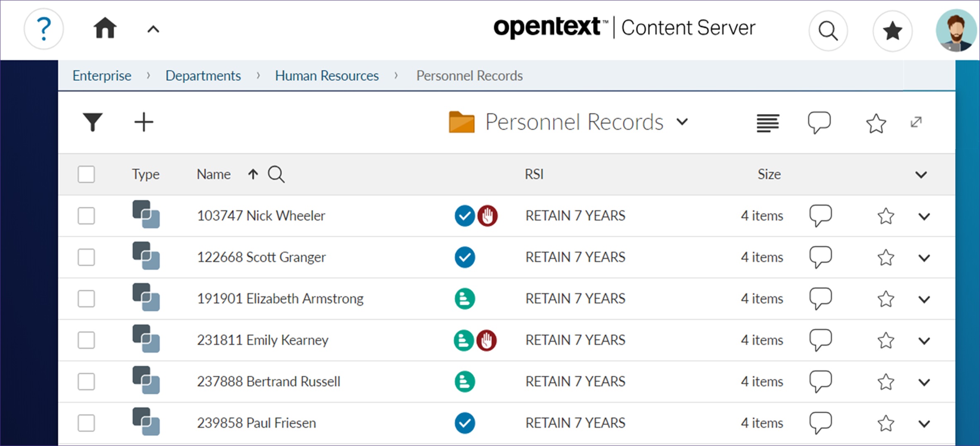Viewport: 980px width, 446px height.
Task: Click blue checkmark icon on Nick Wheeler row
Action: click(465, 216)
